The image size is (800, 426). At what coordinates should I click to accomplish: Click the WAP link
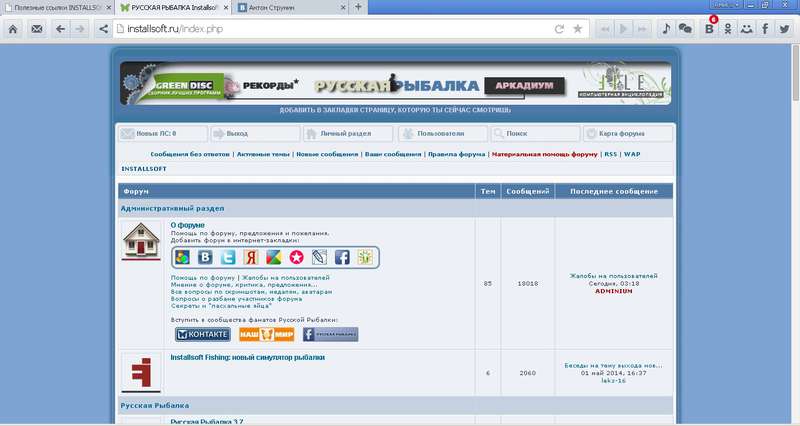coord(632,154)
